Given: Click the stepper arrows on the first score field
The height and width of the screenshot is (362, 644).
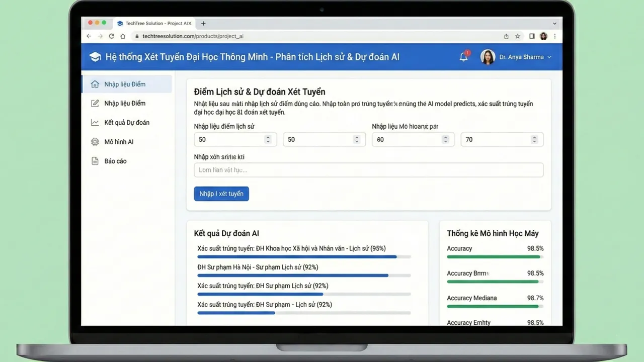Looking at the screenshot, I should 268,139.
